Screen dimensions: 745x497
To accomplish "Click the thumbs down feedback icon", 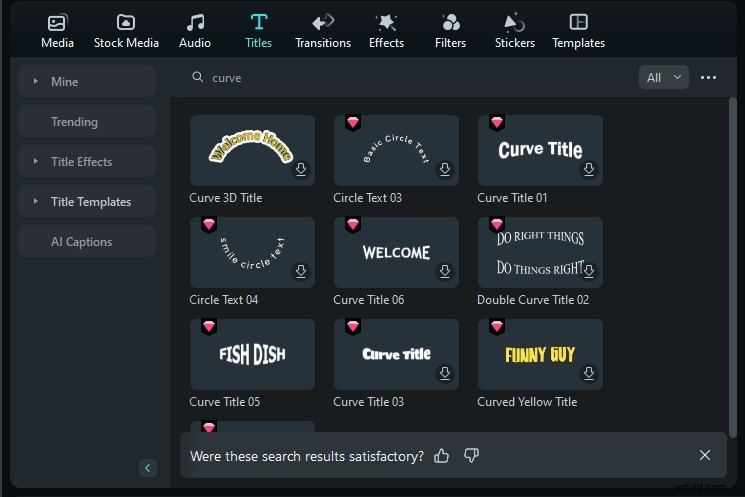I will [472, 455].
